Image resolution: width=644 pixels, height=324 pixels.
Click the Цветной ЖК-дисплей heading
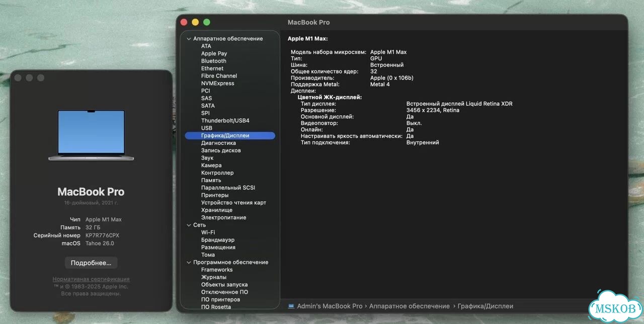[330, 98]
